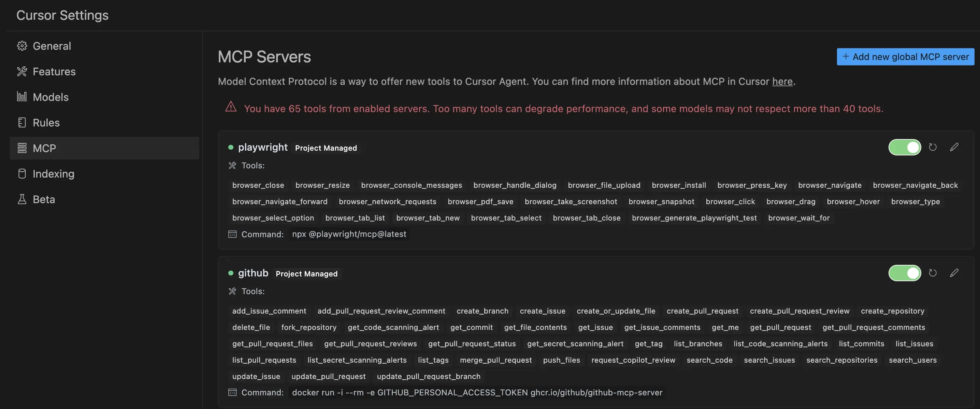Click the docker run command for github
Screen dimensions: 980x409
[x=477, y=392]
